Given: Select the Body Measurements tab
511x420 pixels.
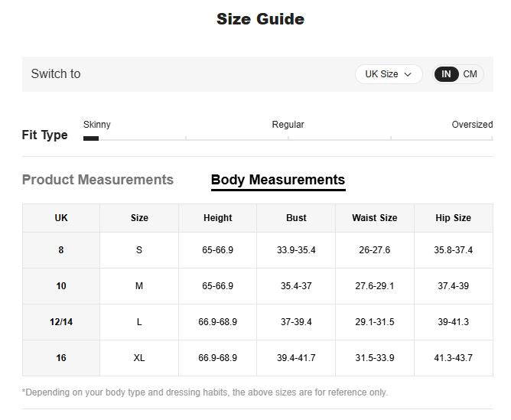Looking at the screenshot, I should pyautogui.click(x=278, y=180).
